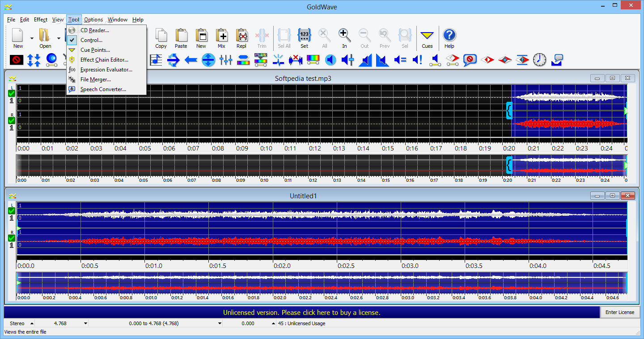Open the 4.768 length dropdown in status bar
644x339 pixels.
pyautogui.click(x=85, y=323)
